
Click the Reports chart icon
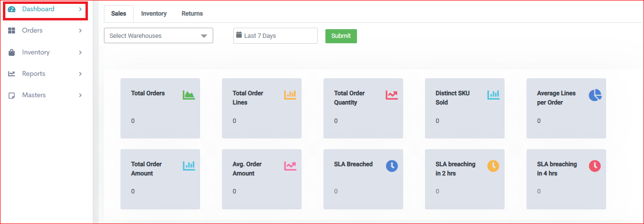point(12,74)
